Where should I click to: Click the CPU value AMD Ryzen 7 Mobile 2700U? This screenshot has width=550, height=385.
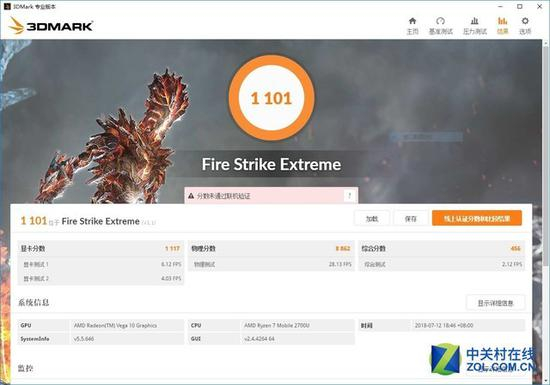coord(277,325)
